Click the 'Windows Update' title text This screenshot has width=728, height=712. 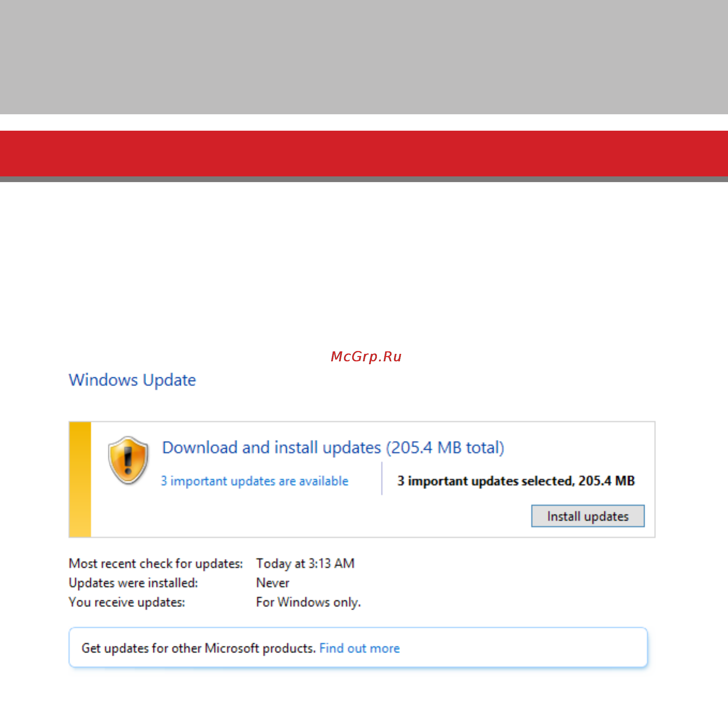[132, 380]
